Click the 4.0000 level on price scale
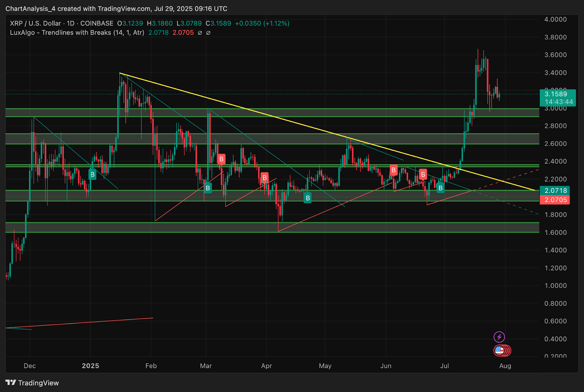Screen dimensions: 584x392 pyautogui.click(x=556, y=19)
